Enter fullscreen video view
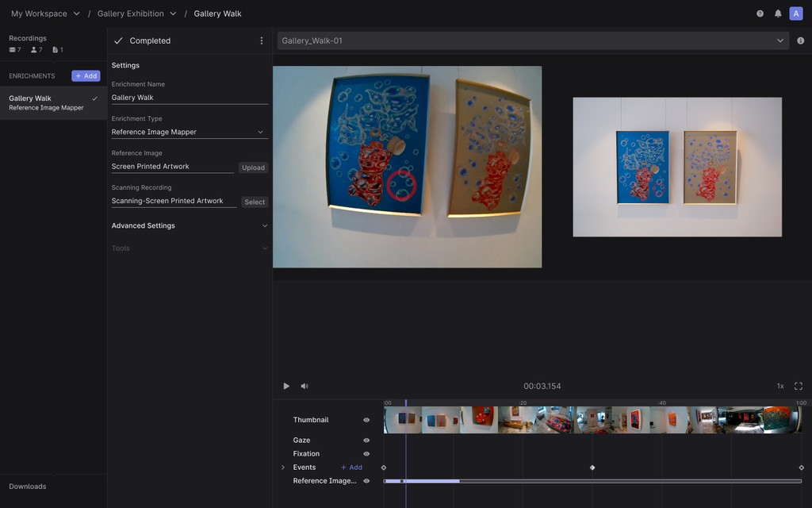The image size is (812, 508). coord(799,386)
